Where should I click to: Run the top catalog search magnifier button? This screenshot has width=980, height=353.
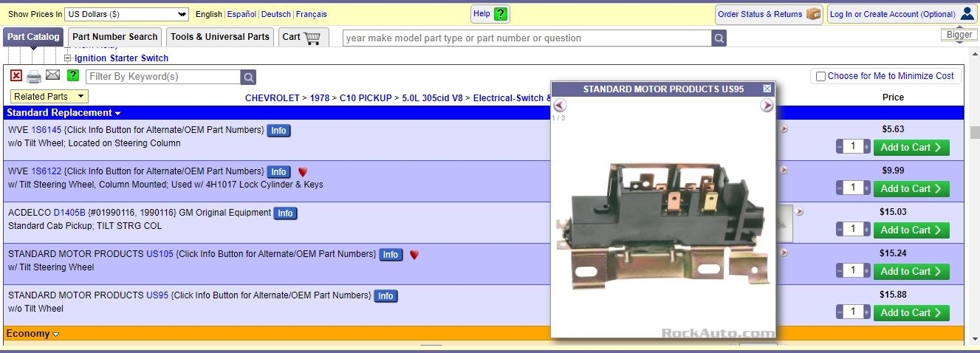point(719,38)
